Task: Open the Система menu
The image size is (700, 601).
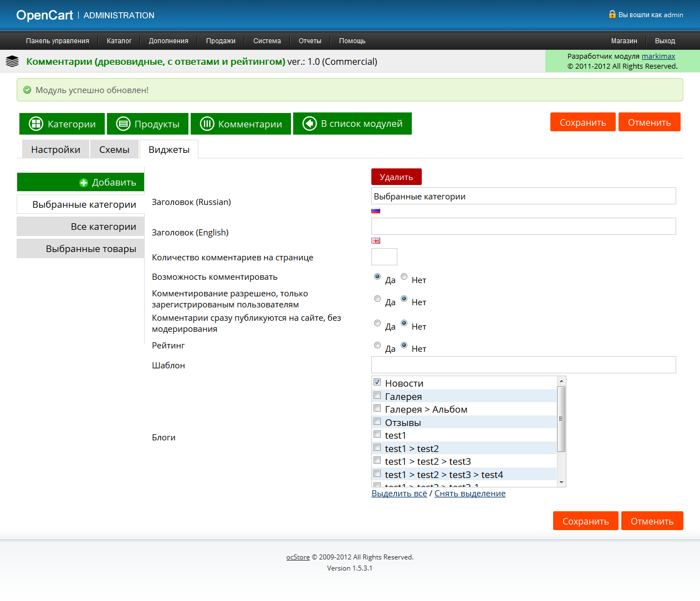Action: pyautogui.click(x=267, y=41)
